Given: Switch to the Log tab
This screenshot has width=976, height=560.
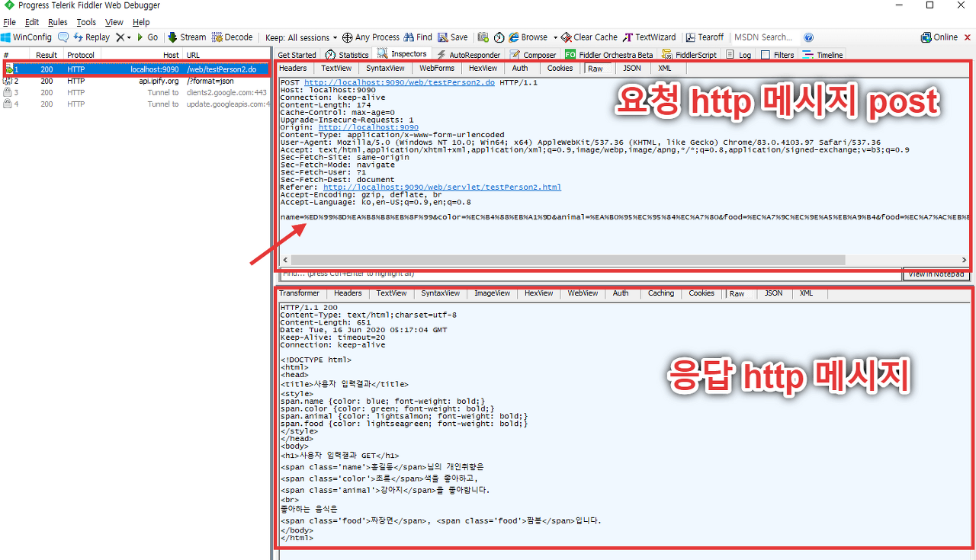Looking at the screenshot, I should 739,55.
